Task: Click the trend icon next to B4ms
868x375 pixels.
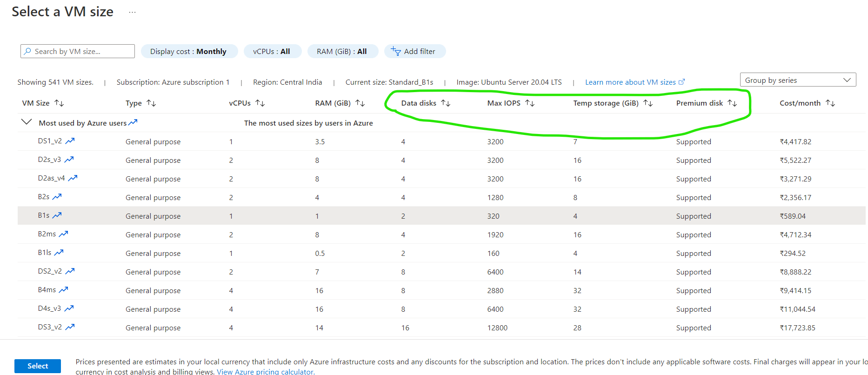Action: (x=63, y=290)
